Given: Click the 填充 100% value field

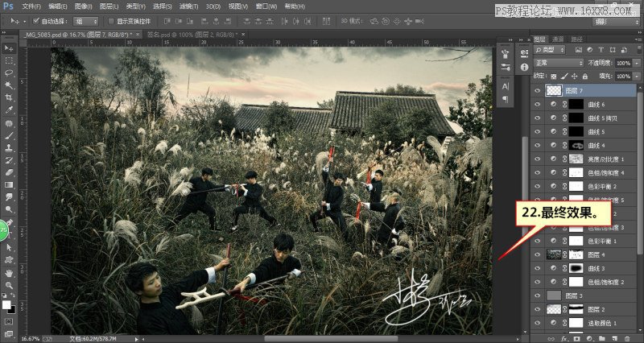Looking at the screenshot, I should (623, 76).
